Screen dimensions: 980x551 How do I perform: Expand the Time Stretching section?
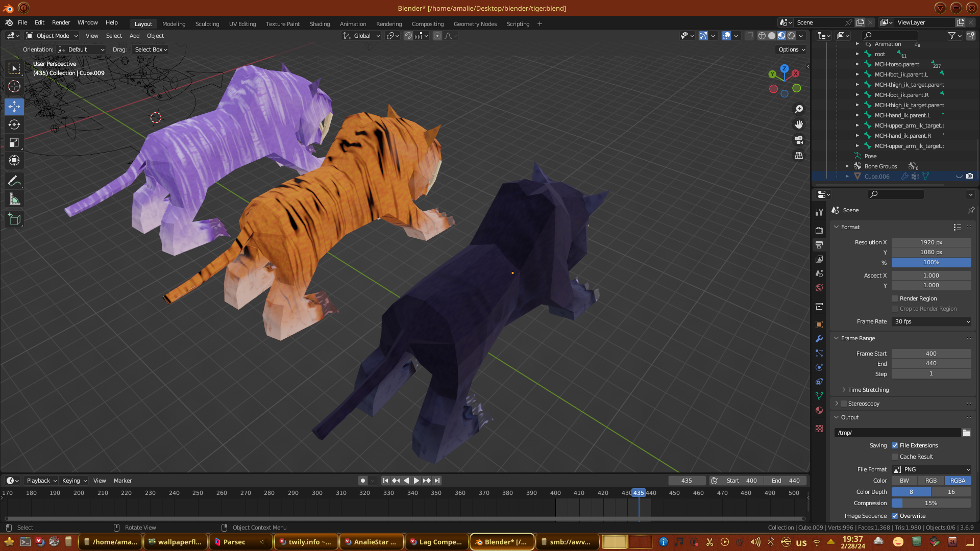coord(868,390)
